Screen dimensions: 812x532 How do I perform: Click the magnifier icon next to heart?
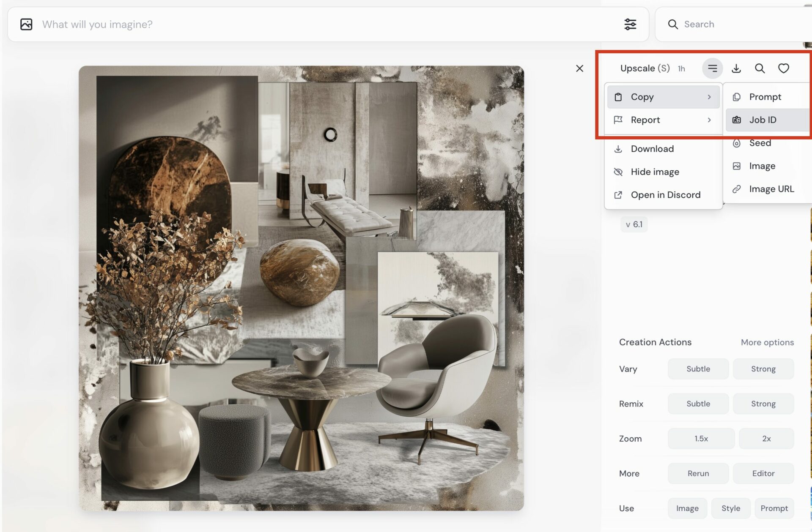point(760,68)
